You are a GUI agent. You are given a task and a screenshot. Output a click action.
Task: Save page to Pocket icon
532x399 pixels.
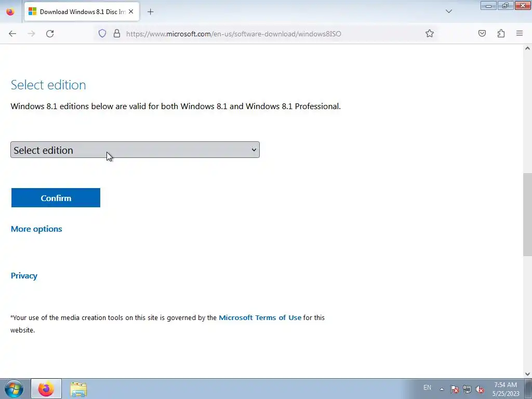point(482,33)
